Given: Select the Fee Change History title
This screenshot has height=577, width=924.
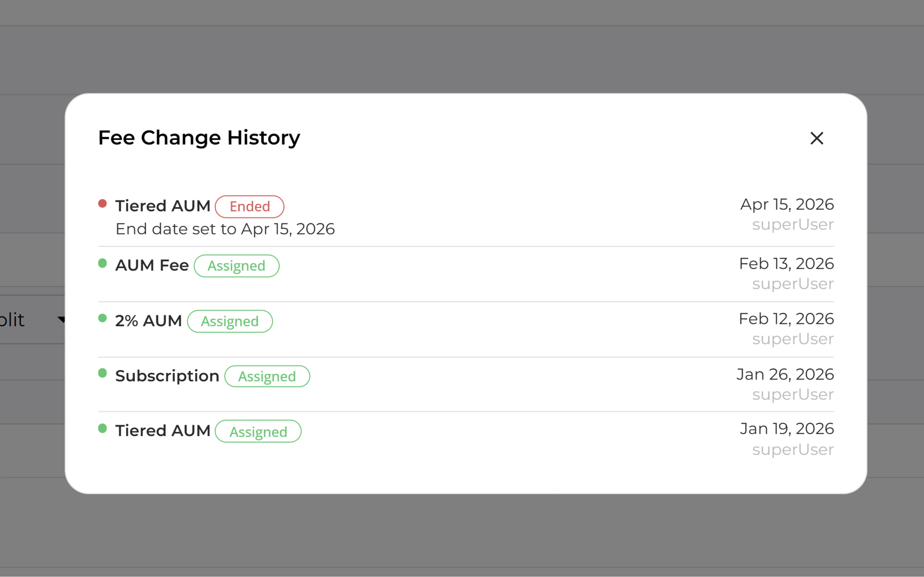Looking at the screenshot, I should click(199, 137).
